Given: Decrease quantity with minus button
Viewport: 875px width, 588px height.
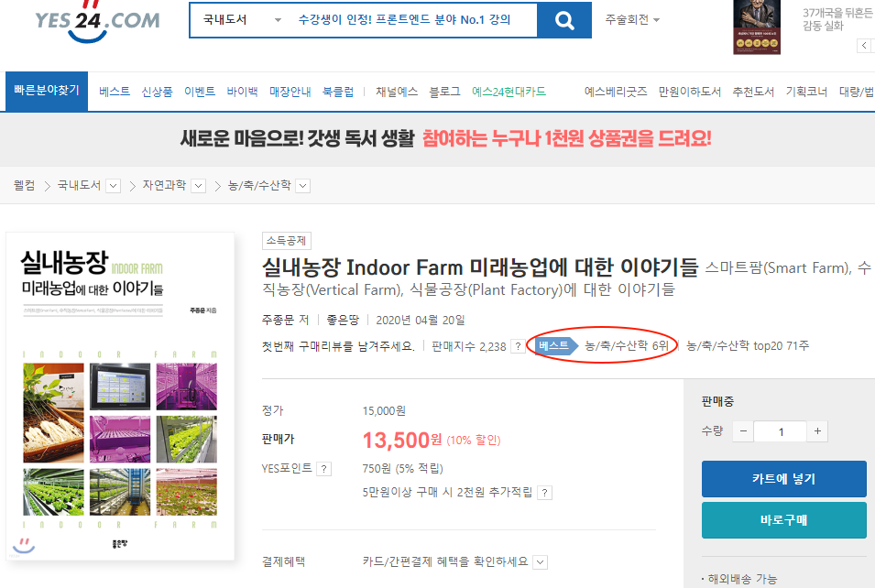Looking at the screenshot, I should click(743, 432).
